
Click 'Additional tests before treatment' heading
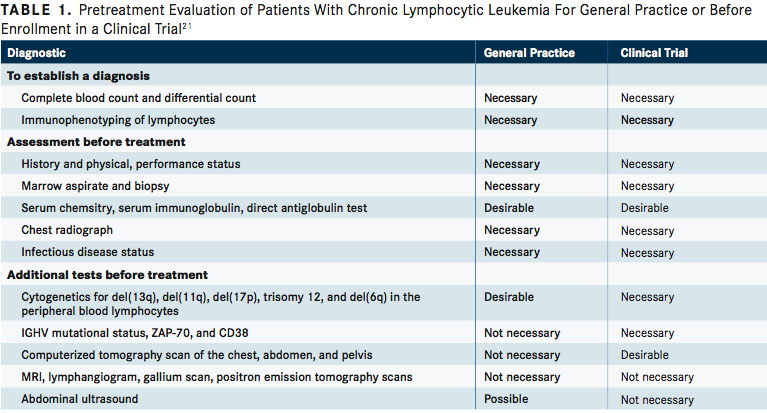(x=107, y=275)
